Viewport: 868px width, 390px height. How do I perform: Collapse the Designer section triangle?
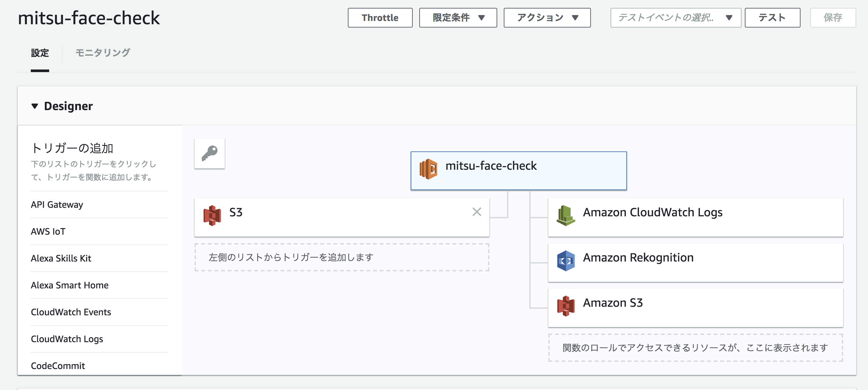coord(34,106)
